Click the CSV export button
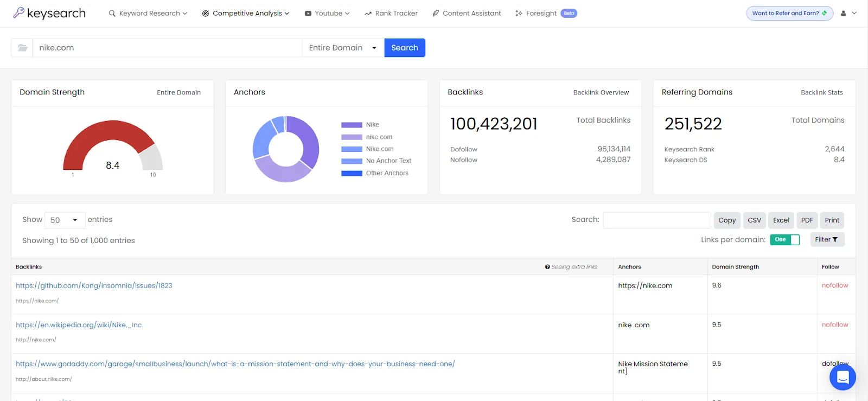 pos(754,220)
